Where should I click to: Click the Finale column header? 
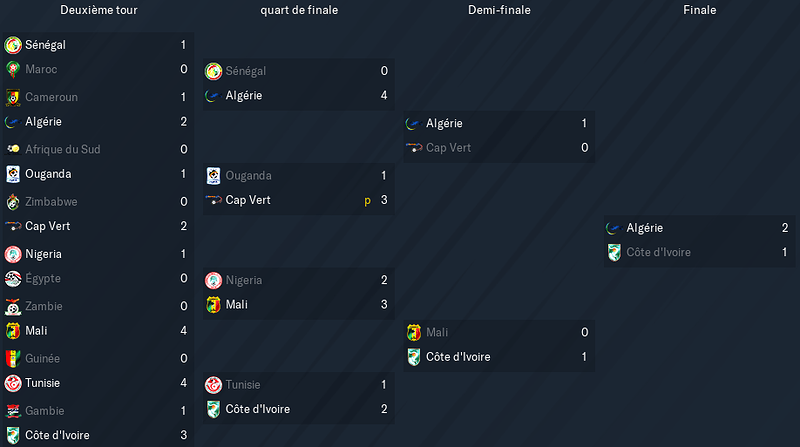[699, 10]
